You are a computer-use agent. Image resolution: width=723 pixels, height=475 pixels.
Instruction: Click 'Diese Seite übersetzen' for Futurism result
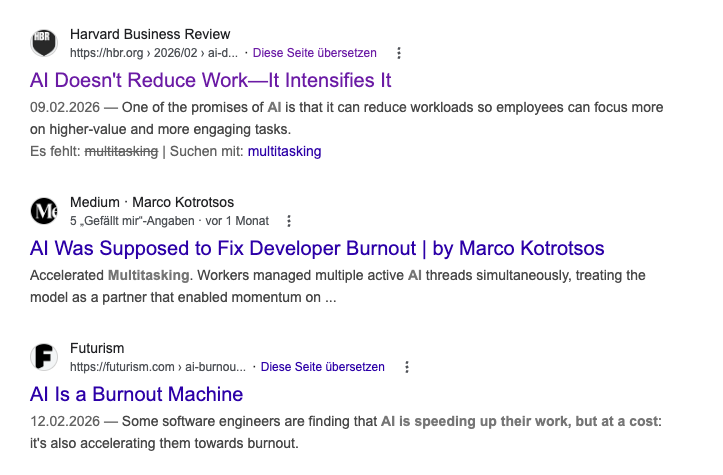322,367
